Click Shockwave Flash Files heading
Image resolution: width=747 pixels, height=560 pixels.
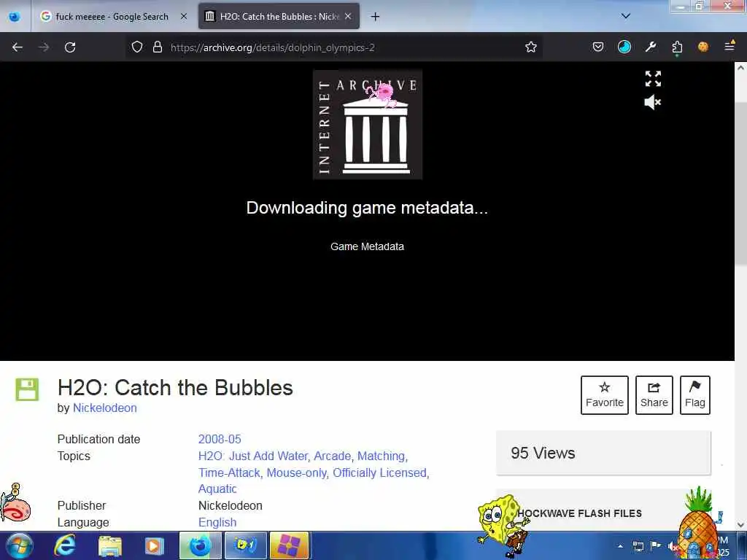(580, 513)
